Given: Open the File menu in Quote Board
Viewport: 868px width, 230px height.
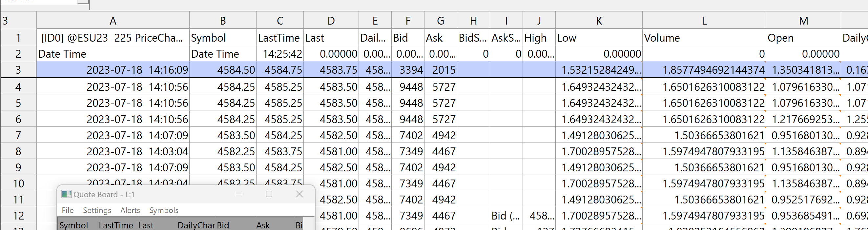Looking at the screenshot, I should point(68,210).
